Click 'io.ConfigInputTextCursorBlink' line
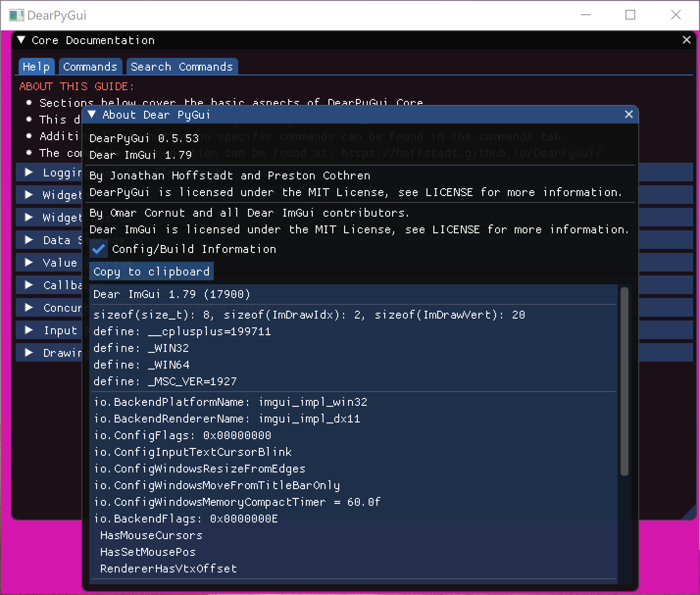The height and width of the screenshot is (595, 700). [x=193, y=452]
